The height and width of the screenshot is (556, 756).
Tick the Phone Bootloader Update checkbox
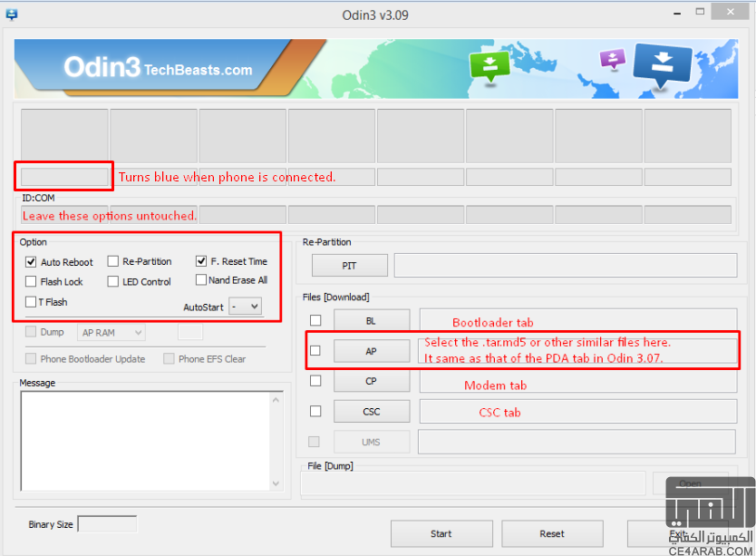pos(31,358)
